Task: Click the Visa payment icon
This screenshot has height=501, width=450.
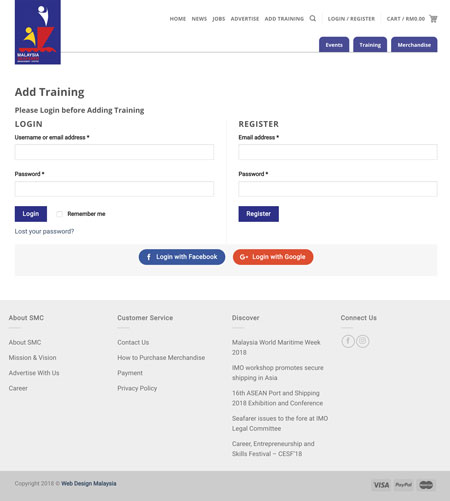Action: [381, 485]
